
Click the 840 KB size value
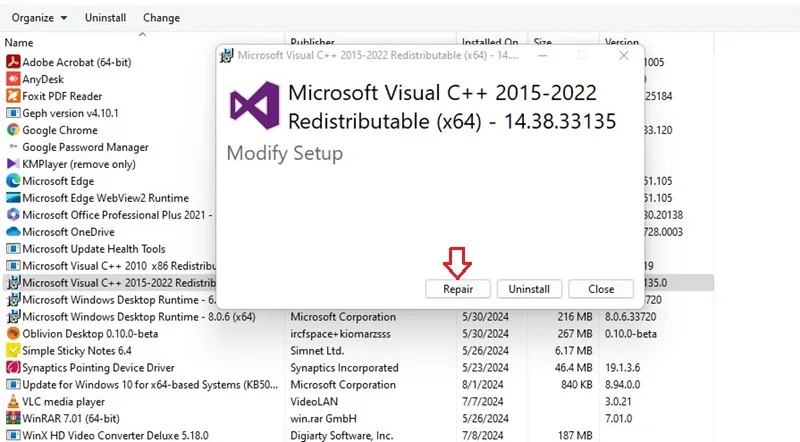[x=577, y=384]
